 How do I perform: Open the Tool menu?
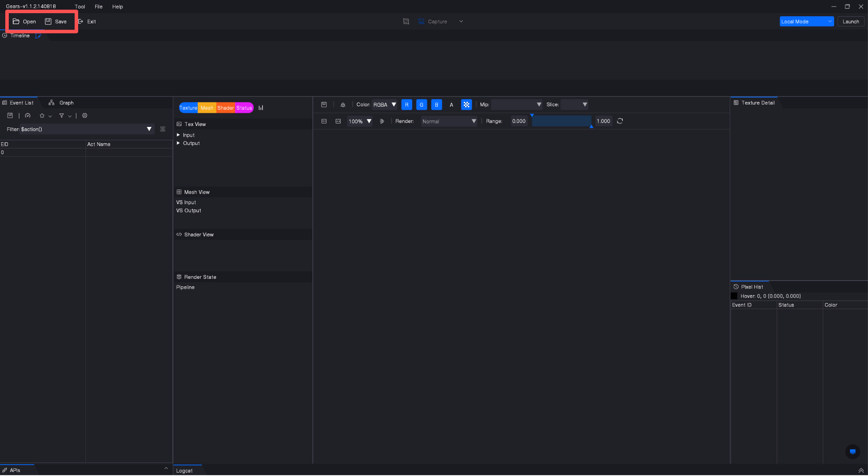[x=80, y=7]
